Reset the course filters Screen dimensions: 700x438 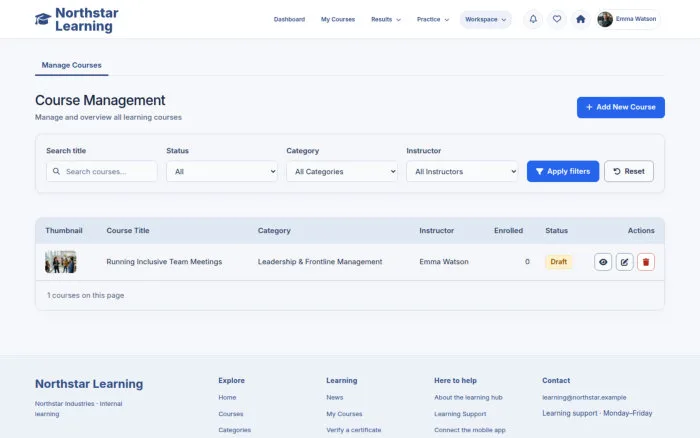(629, 171)
